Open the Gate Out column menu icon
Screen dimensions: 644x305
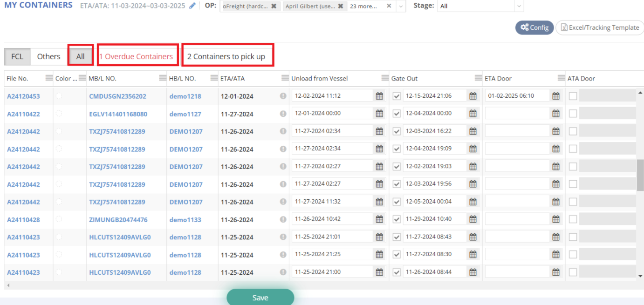pos(478,78)
